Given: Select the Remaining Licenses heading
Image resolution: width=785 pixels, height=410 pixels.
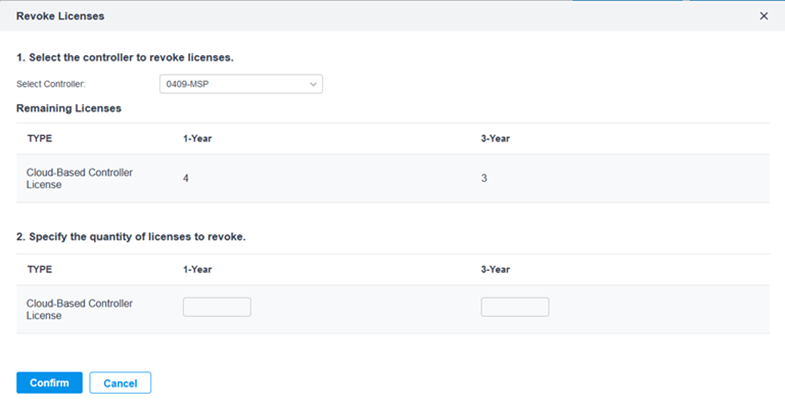Looking at the screenshot, I should (69, 109).
